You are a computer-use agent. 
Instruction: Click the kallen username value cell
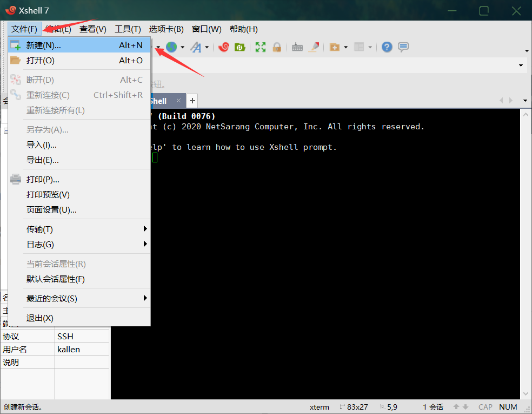[82, 350]
